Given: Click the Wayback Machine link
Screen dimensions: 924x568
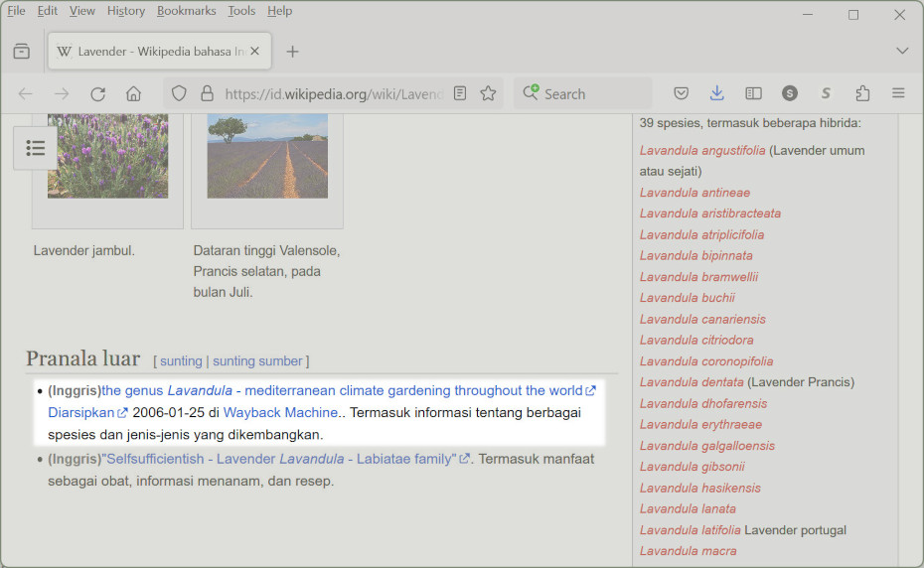Looking at the screenshot, I should (x=280, y=412).
